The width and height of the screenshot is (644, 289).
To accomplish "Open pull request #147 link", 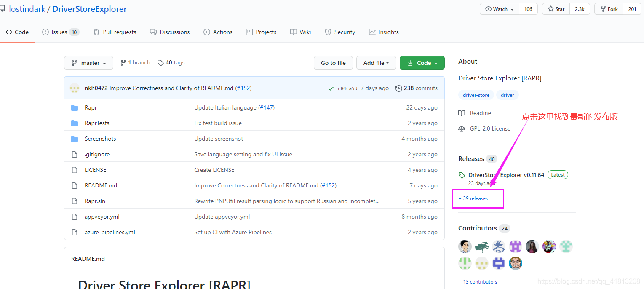I will 266,107.
